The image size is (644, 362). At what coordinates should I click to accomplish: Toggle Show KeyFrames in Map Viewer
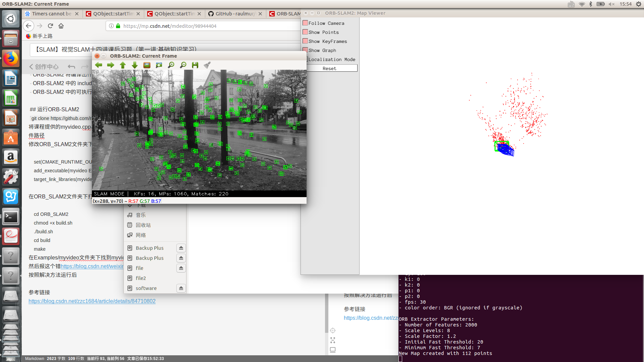tap(305, 41)
